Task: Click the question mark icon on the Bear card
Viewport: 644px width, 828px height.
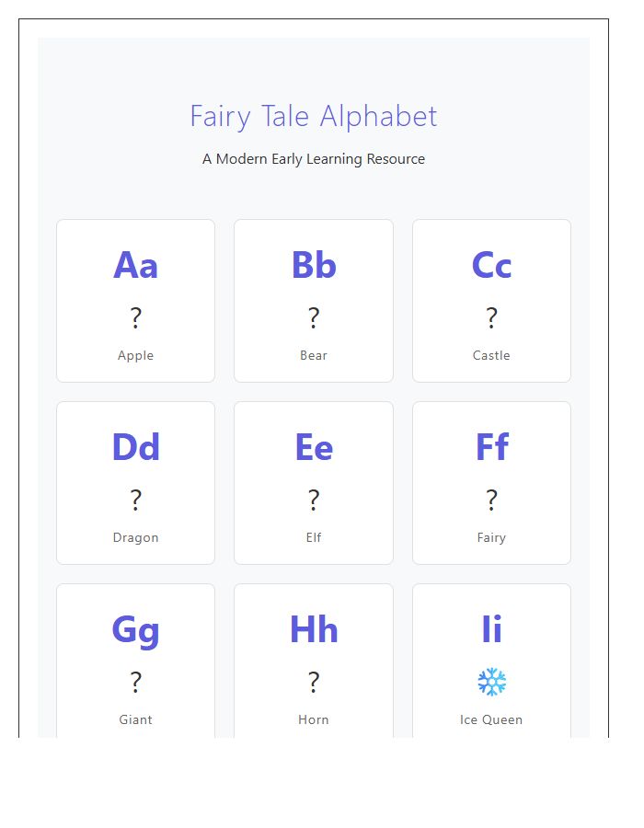Action: coord(314,316)
